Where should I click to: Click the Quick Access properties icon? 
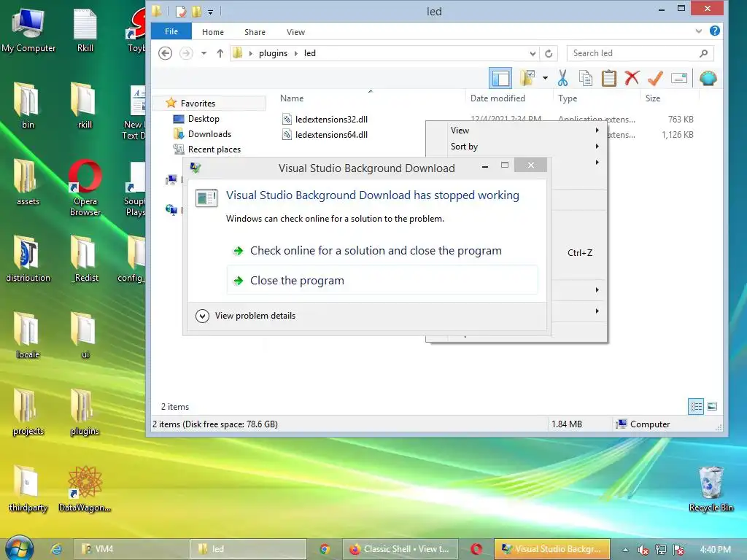tap(181, 12)
